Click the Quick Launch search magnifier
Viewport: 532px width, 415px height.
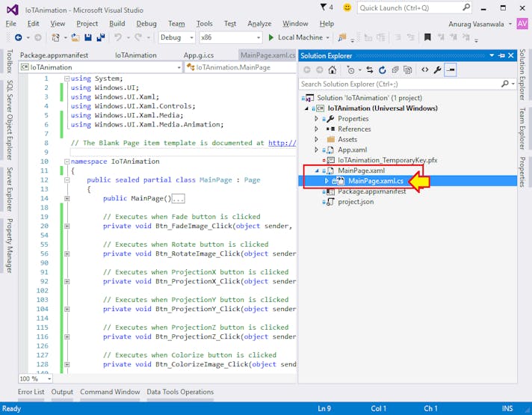(x=466, y=7)
